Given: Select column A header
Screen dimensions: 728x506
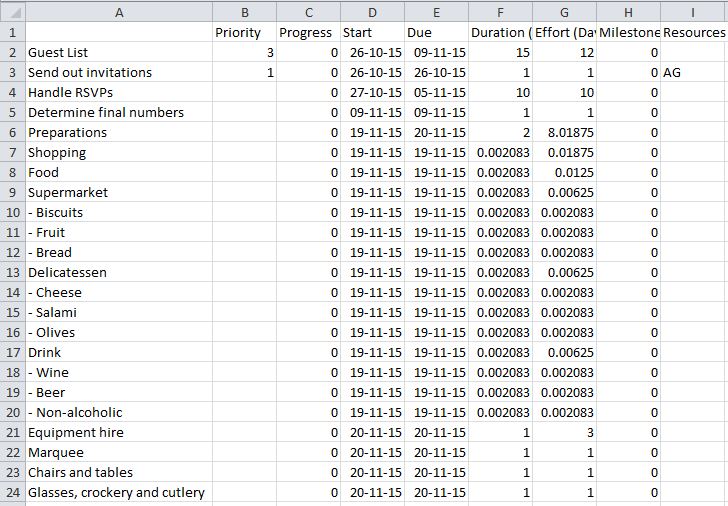Looking at the screenshot, I should click(119, 12).
